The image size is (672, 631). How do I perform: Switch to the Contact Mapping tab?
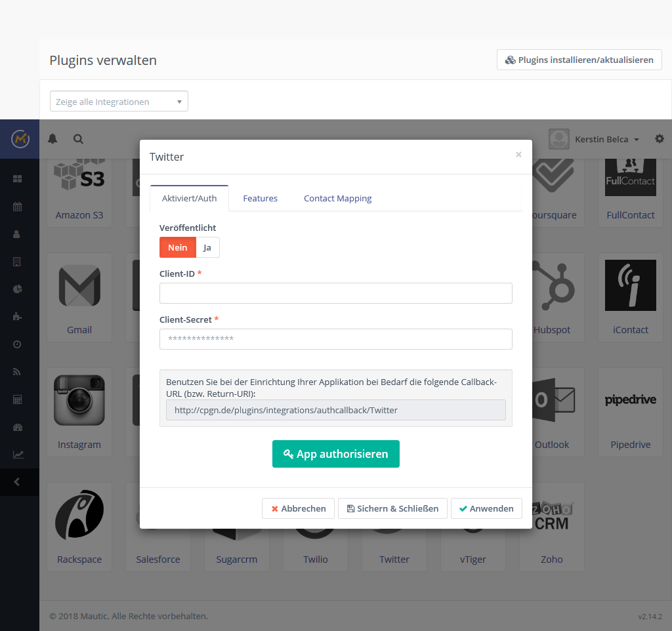tap(338, 198)
